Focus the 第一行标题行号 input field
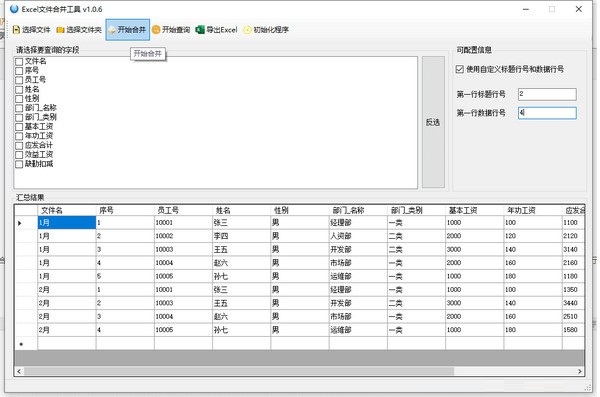The width and height of the screenshot is (600, 397). pos(547,94)
